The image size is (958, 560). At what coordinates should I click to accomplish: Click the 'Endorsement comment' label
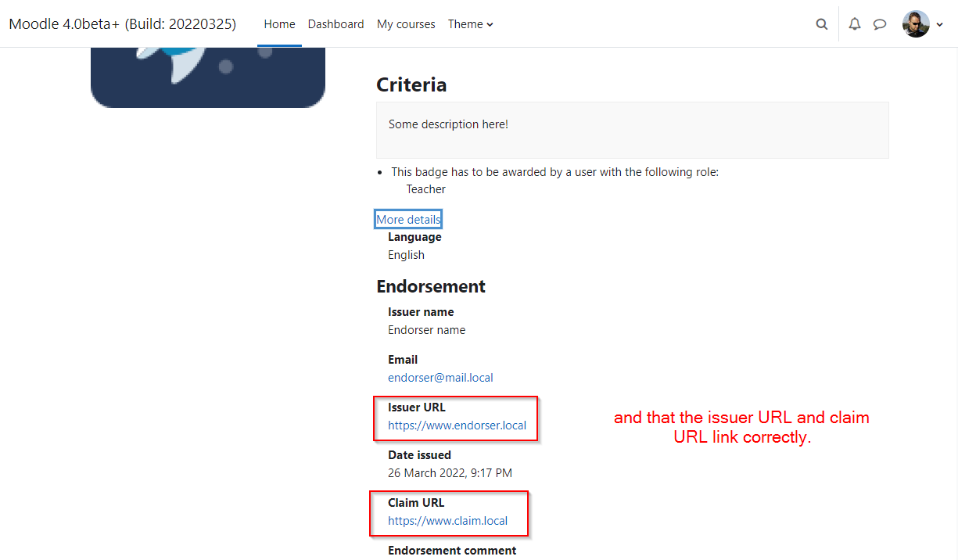452,550
